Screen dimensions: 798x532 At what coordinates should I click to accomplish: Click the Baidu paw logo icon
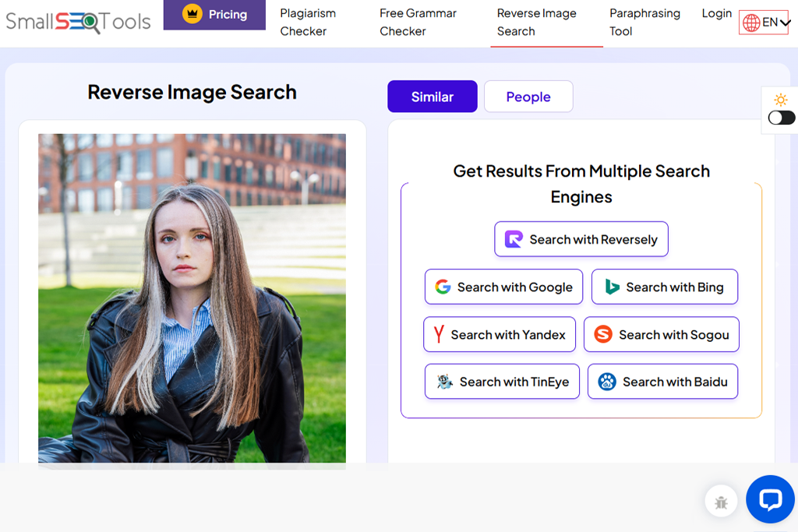coord(607,382)
